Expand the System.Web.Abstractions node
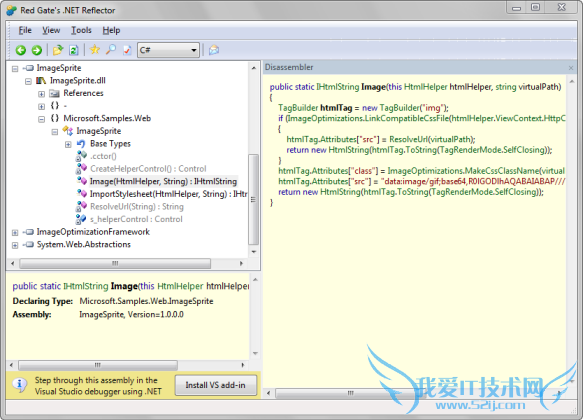 click(x=15, y=245)
